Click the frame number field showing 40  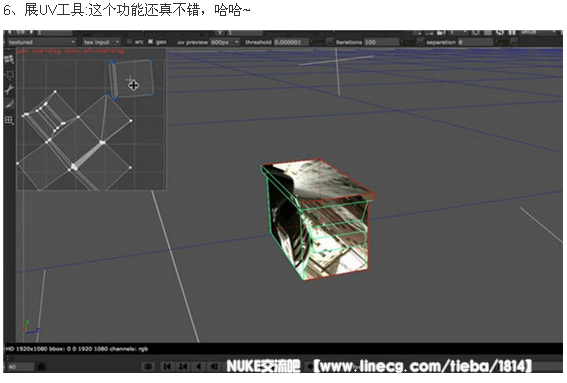point(20,367)
